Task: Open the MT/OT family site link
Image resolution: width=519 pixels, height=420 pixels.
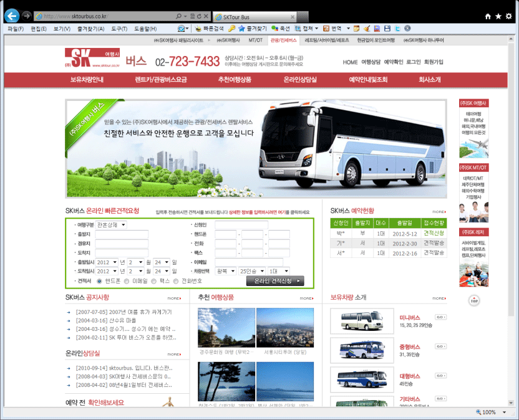Action: (256, 41)
